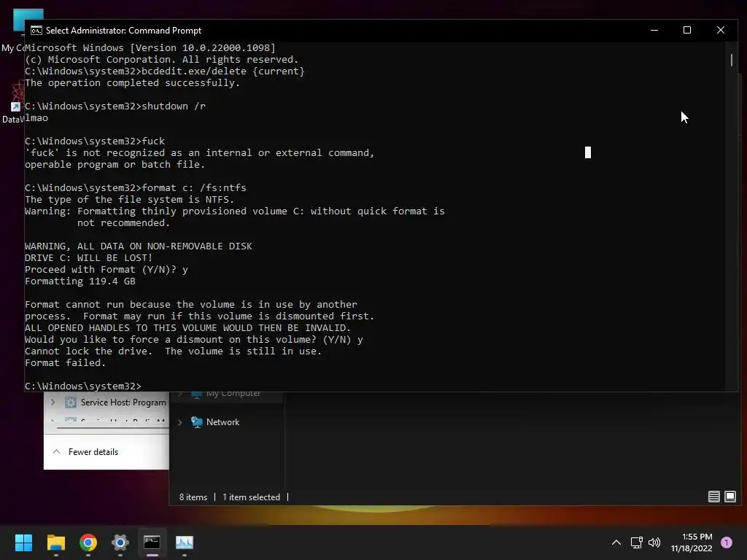Screen dimensions: 747x560
Task: Click the Task Manager horizontal scrollbar
Action: point(112,427)
